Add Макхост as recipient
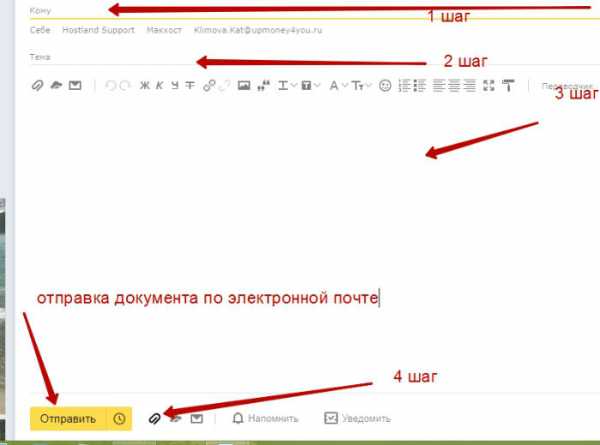The width and height of the screenshot is (600, 445). [164, 30]
